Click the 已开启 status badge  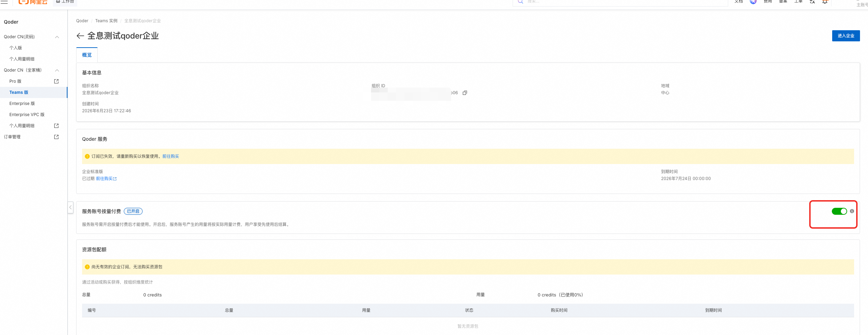(133, 211)
